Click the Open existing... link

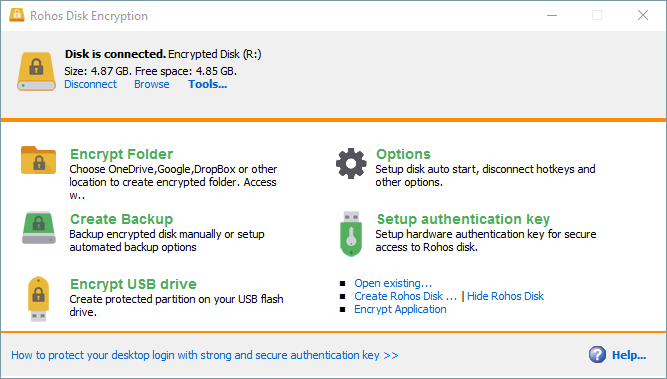click(393, 283)
